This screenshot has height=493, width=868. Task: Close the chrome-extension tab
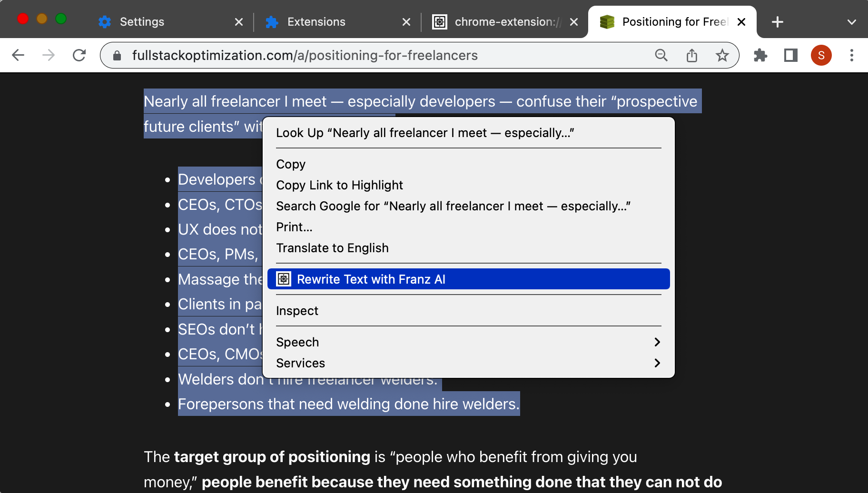574,22
